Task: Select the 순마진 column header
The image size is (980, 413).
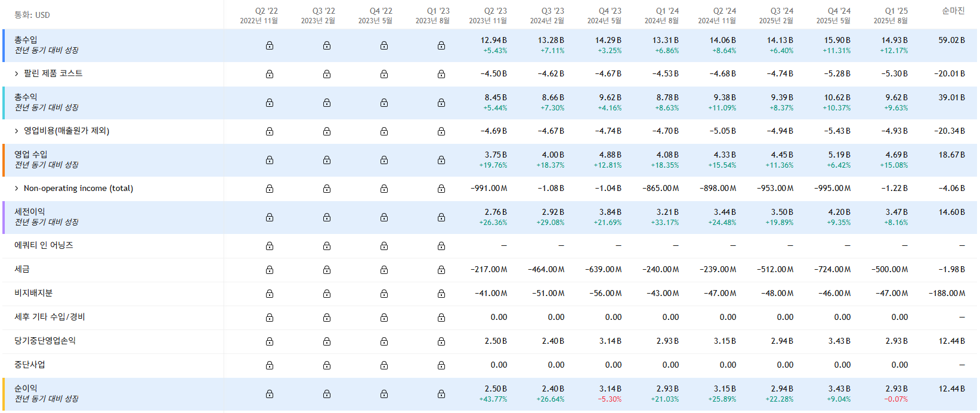Action: click(x=953, y=11)
